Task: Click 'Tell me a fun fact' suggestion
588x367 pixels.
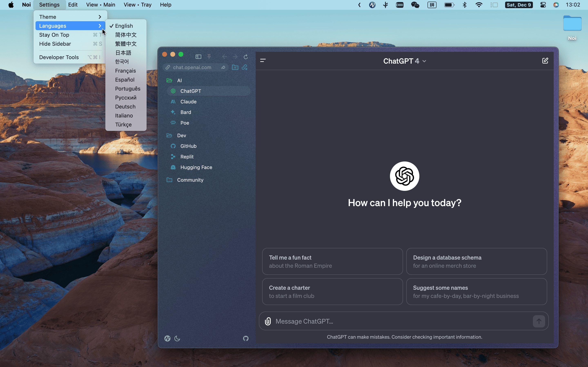Action: point(332,261)
